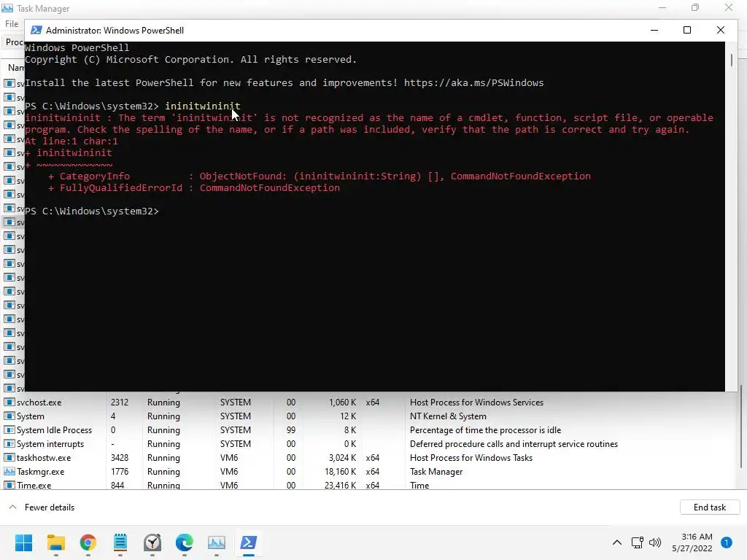Select the svchost.exe PID 2312 icon
Screen dimensions: 747x560
(x=9, y=402)
